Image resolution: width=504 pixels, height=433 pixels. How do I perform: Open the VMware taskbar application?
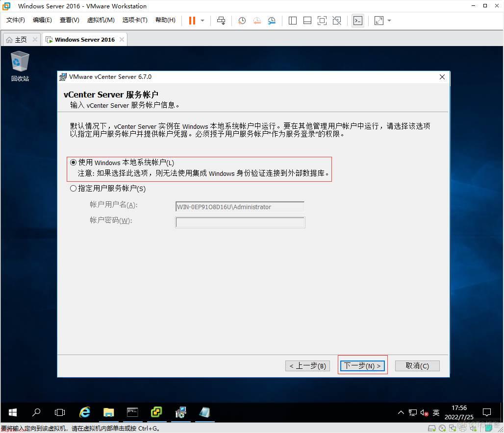156,412
